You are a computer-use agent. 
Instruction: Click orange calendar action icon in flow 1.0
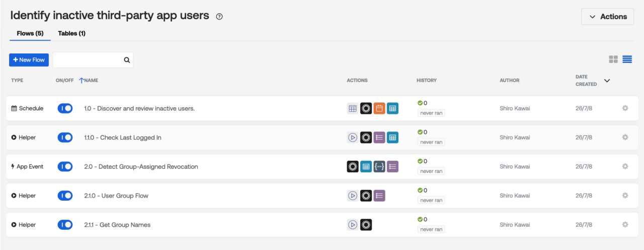(x=379, y=108)
